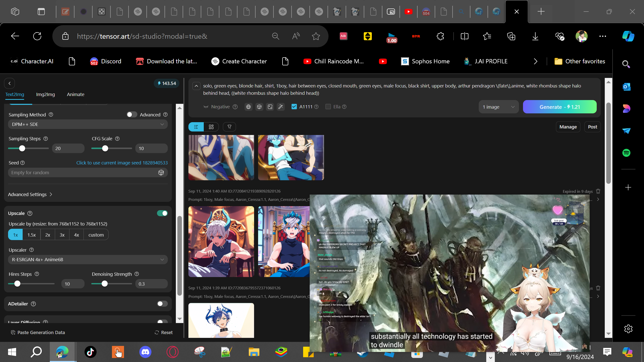Open Discord from the taskbar

click(x=145, y=352)
